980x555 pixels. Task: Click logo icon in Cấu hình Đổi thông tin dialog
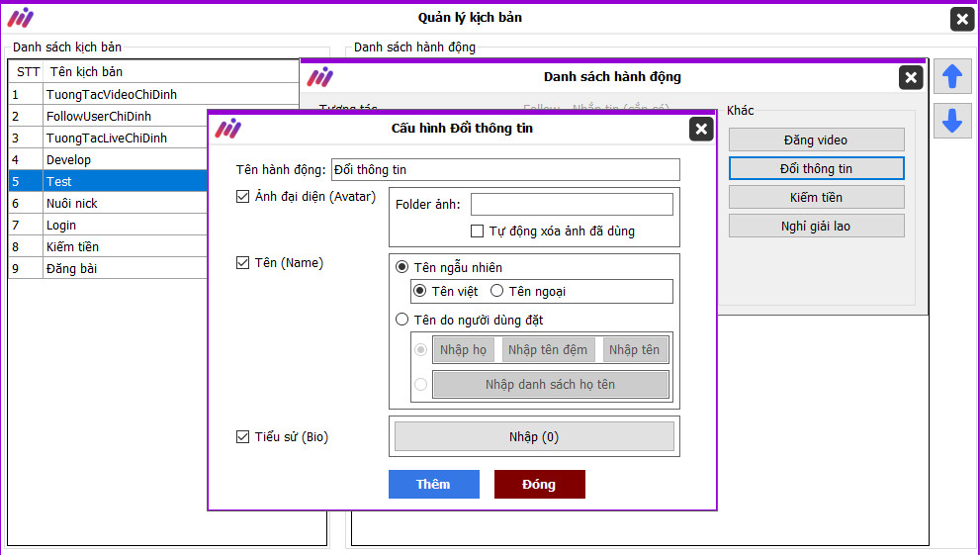(x=228, y=129)
